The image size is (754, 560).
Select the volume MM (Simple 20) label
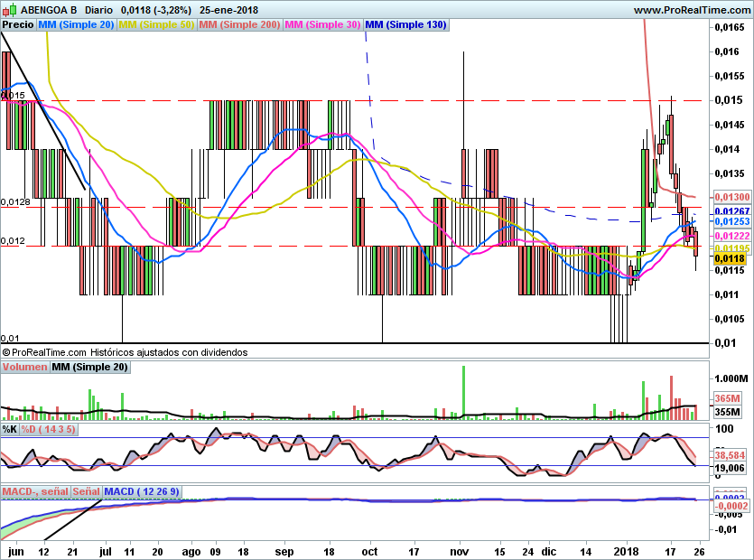tap(89, 368)
